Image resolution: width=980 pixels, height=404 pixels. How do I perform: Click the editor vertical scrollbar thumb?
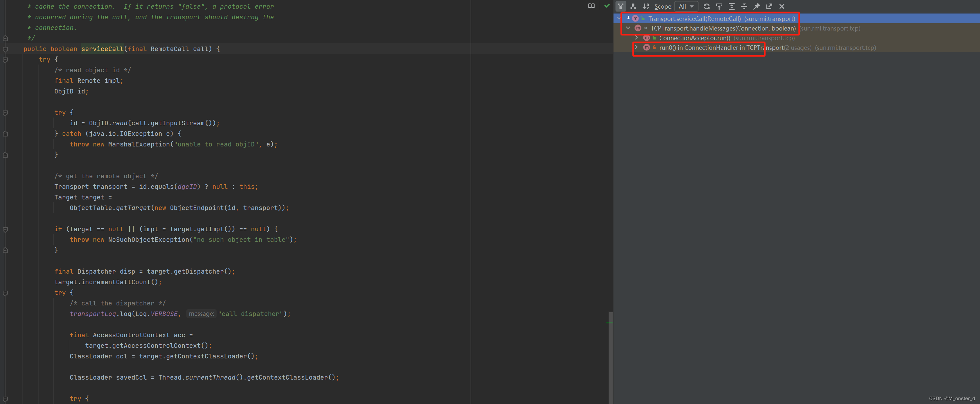[x=611, y=357]
